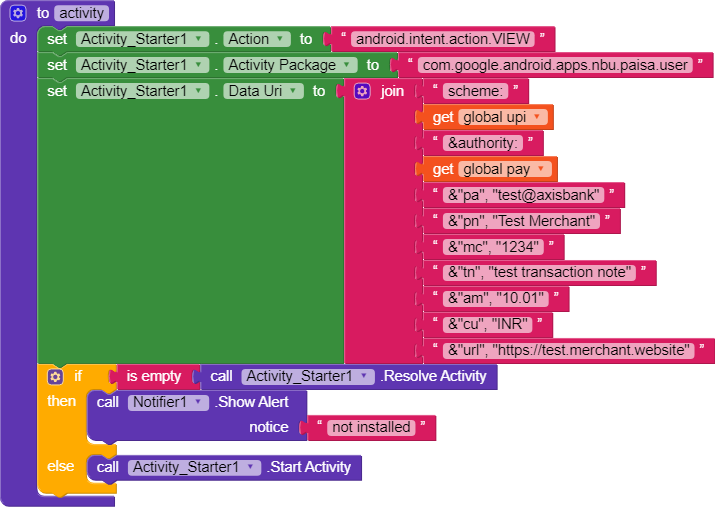Select 'get' on global upi block

pos(443,117)
